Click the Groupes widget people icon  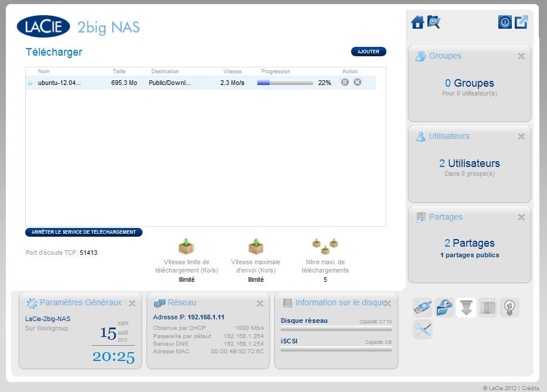click(x=421, y=56)
